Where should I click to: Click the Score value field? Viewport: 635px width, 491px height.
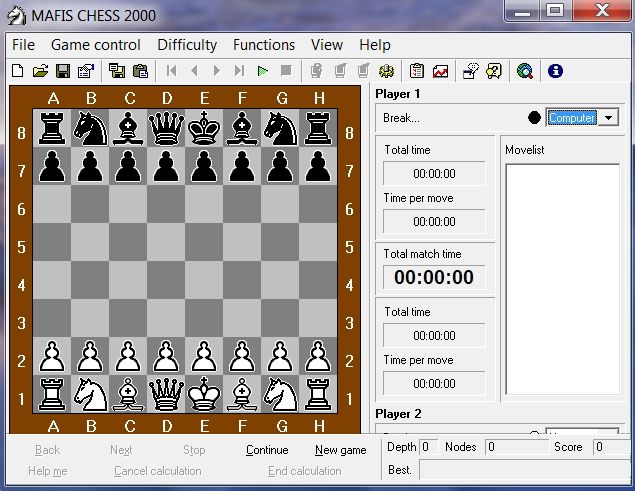612,447
